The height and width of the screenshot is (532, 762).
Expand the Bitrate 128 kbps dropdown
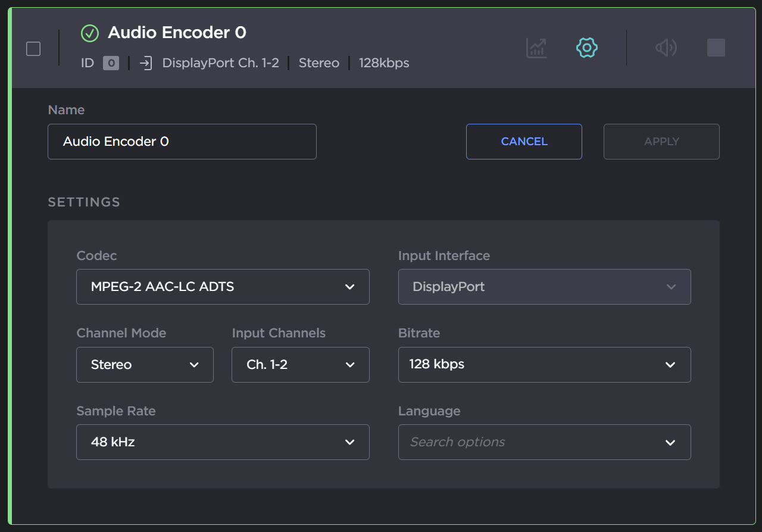tap(544, 365)
